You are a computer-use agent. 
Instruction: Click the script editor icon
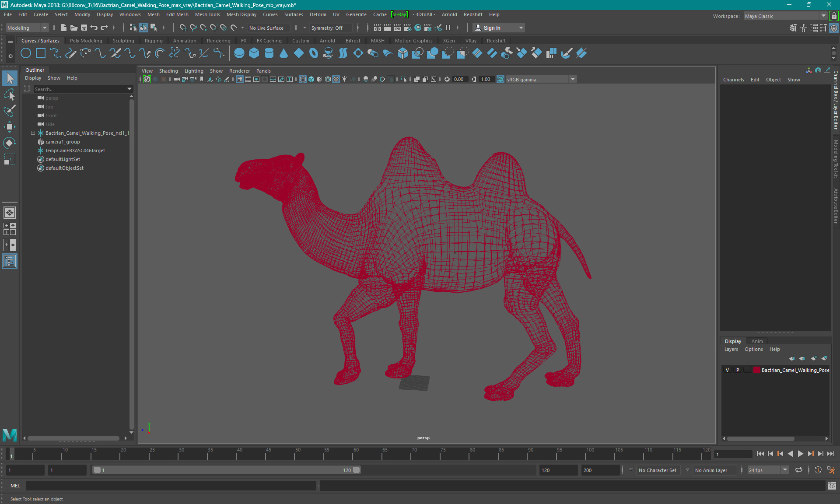click(x=832, y=486)
